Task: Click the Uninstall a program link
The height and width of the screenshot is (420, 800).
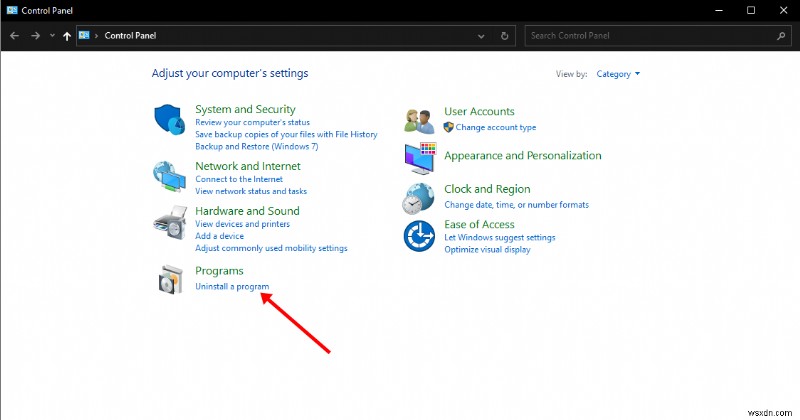Action: click(x=232, y=287)
